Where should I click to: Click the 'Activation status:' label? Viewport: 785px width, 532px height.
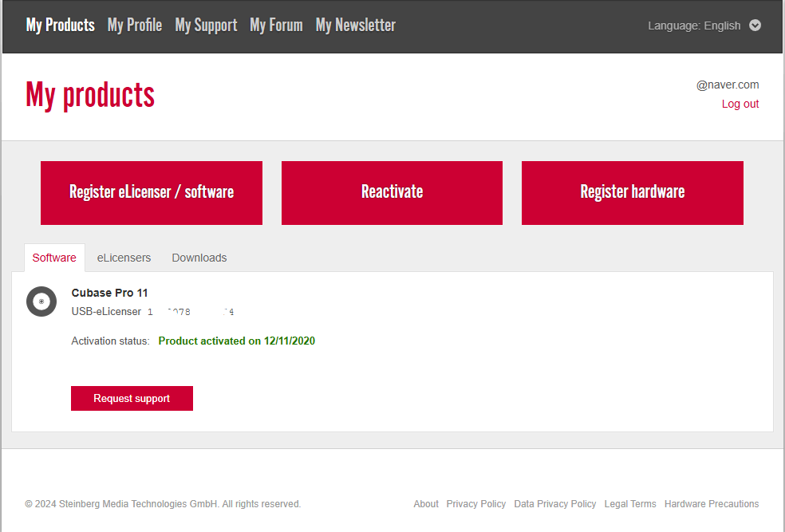point(110,341)
